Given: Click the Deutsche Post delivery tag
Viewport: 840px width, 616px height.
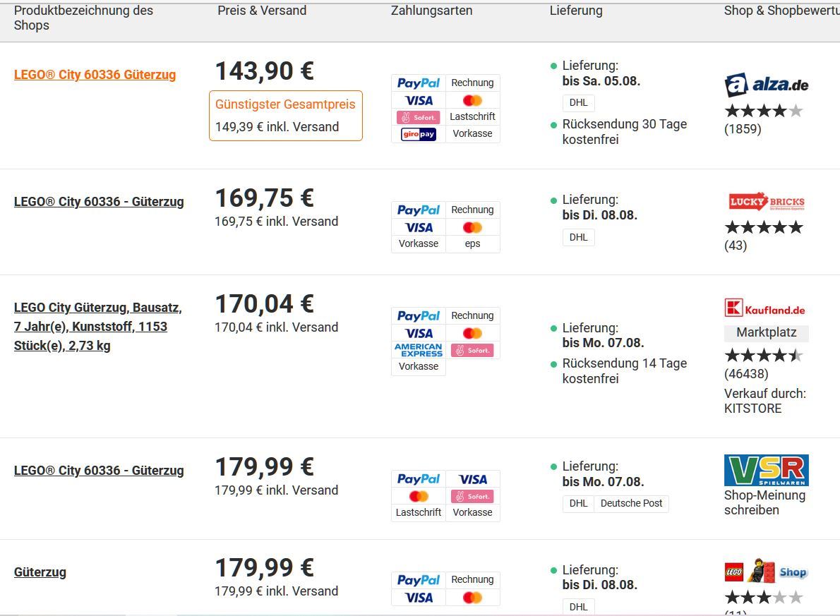Looking at the screenshot, I should coord(631,504).
